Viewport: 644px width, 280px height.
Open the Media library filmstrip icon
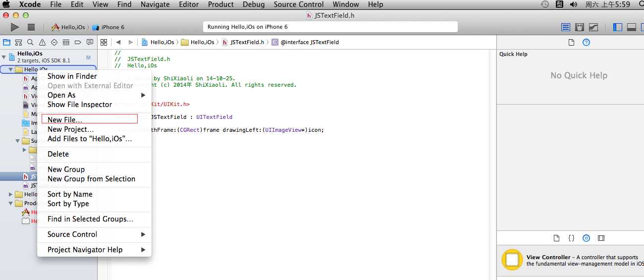(x=601, y=238)
